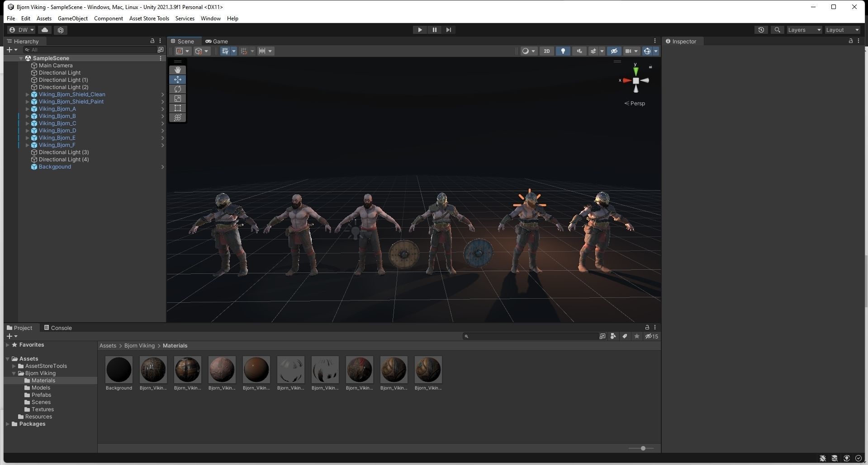
Task: Toggle grid visibility in Scene view
Action: pyautogui.click(x=225, y=51)
